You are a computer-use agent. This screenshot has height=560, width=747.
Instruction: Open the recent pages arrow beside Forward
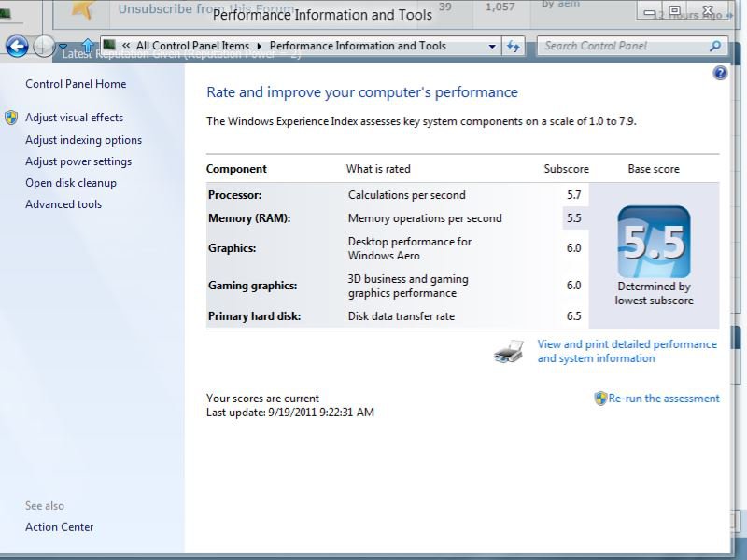click(x=63, y=47)
